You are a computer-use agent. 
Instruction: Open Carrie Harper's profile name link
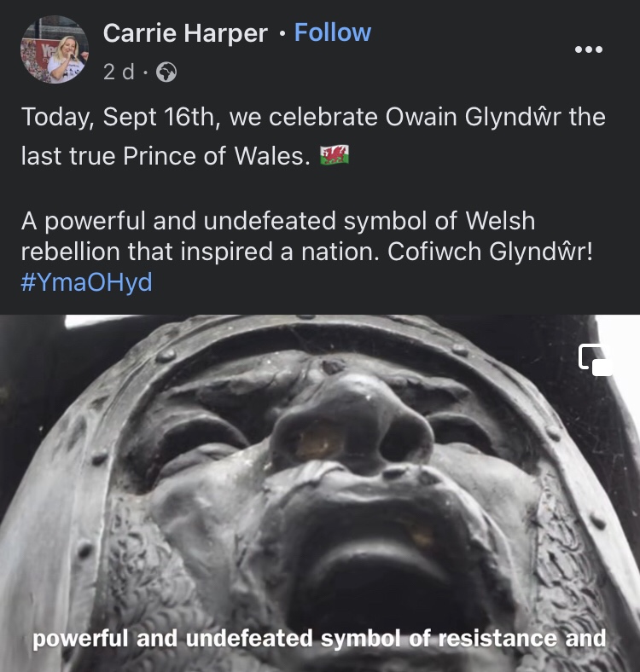coord(185,33)
